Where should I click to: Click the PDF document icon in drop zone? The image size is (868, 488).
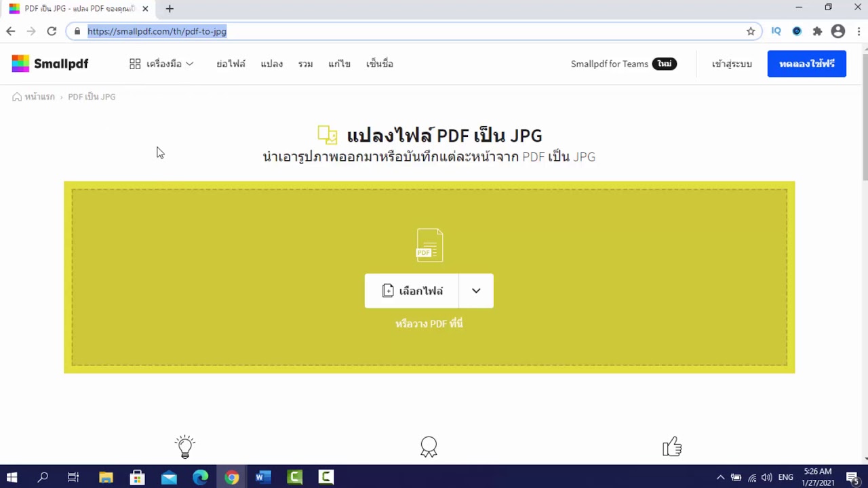tap(429, 245)
